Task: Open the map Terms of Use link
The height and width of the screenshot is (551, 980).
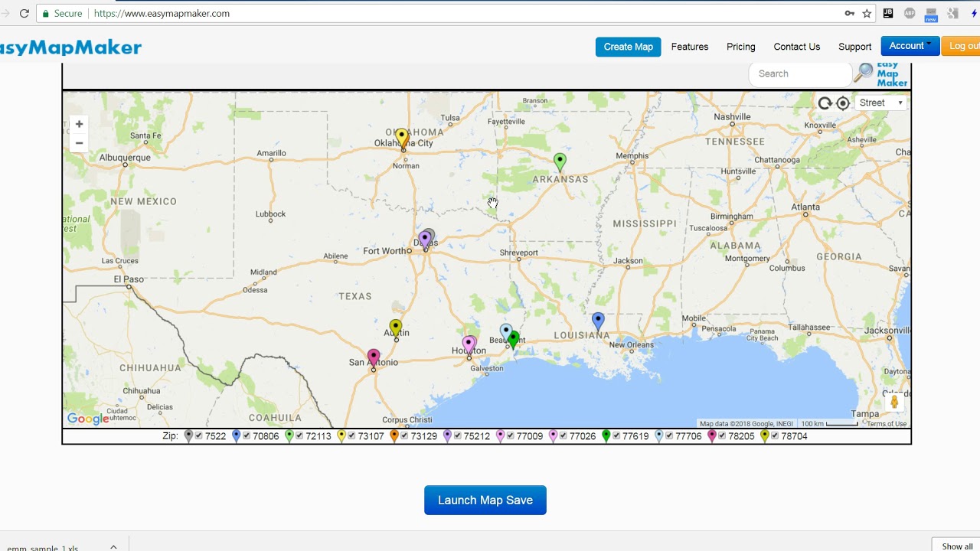Action: click(887, 424)
